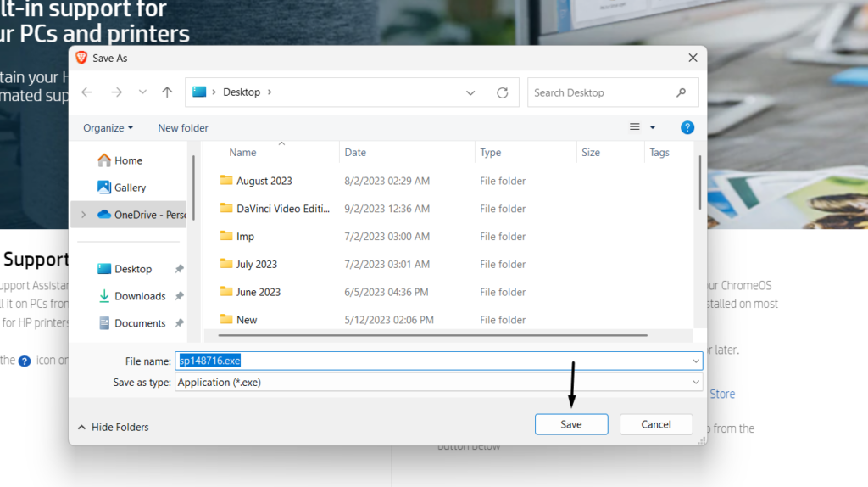The image size is (868, 487).
Task: Sort by the Type column header
Action: tap(490, 153)
